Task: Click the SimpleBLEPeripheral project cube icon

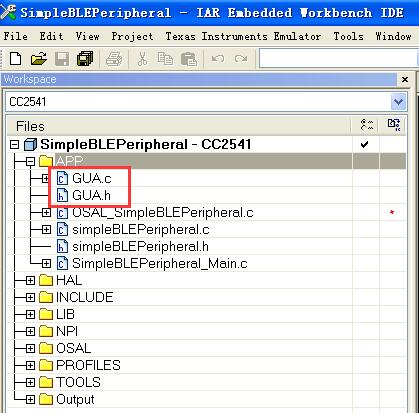Action: [x=30, y=144]
